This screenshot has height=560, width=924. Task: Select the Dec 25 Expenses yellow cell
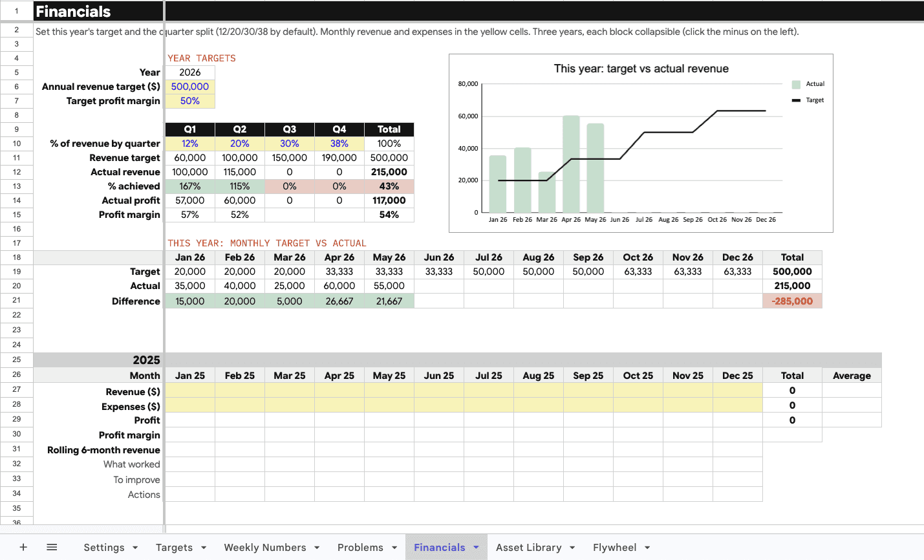click(x=738, y=405)
